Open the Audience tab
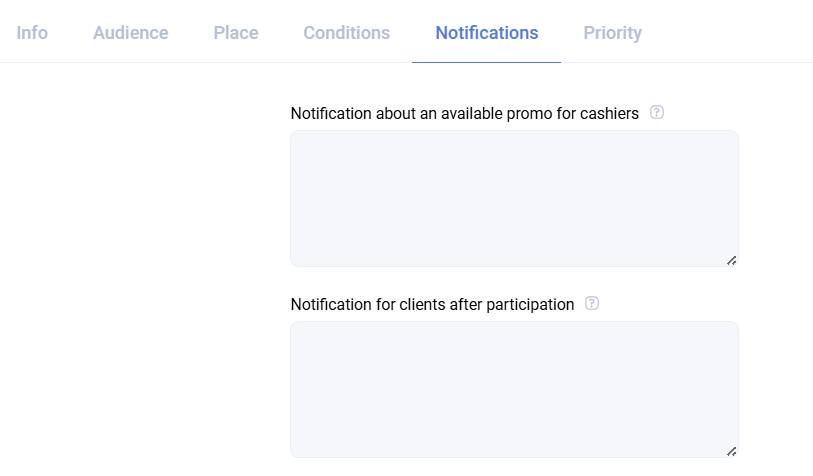Screen dimensions: 813x476 (x=131, y=33)
